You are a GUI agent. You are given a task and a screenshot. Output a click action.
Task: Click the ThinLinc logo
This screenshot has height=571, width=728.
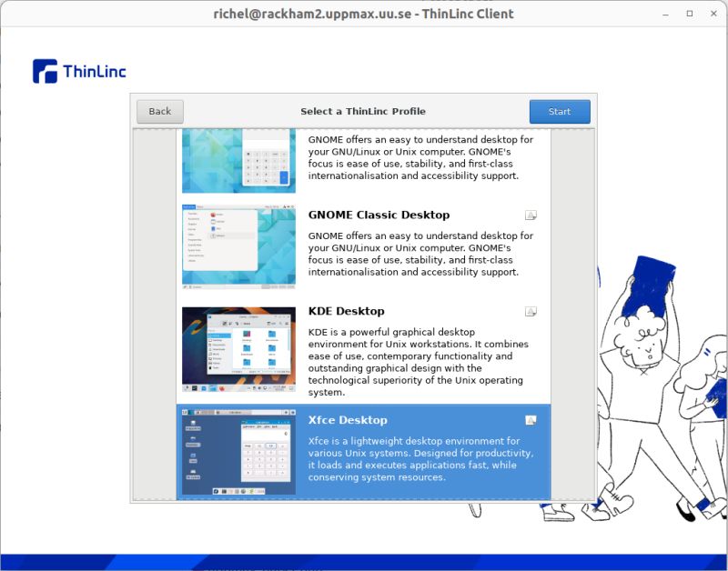(x=79, y=71)
